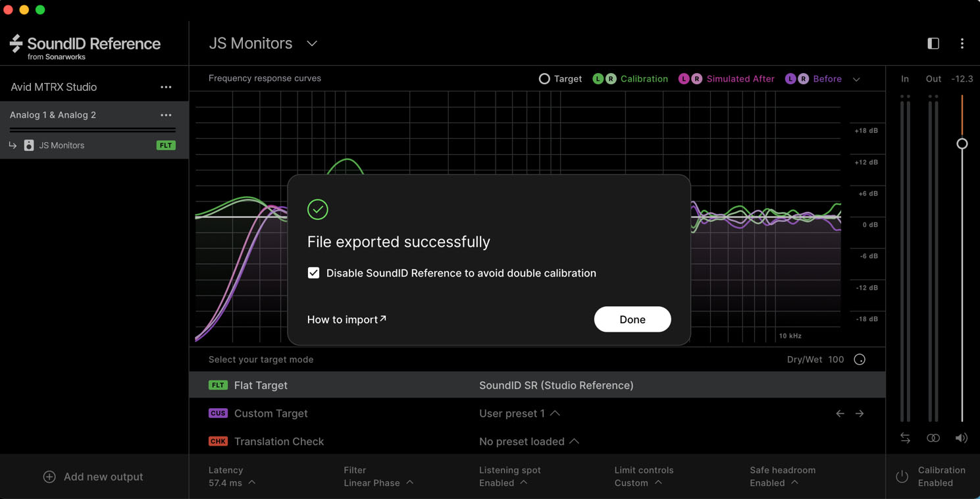Image resolution: width=980 pixels, height=499 pixels.
Task: Toggle Simulated After R channel curve
Action: coord(696,79)
